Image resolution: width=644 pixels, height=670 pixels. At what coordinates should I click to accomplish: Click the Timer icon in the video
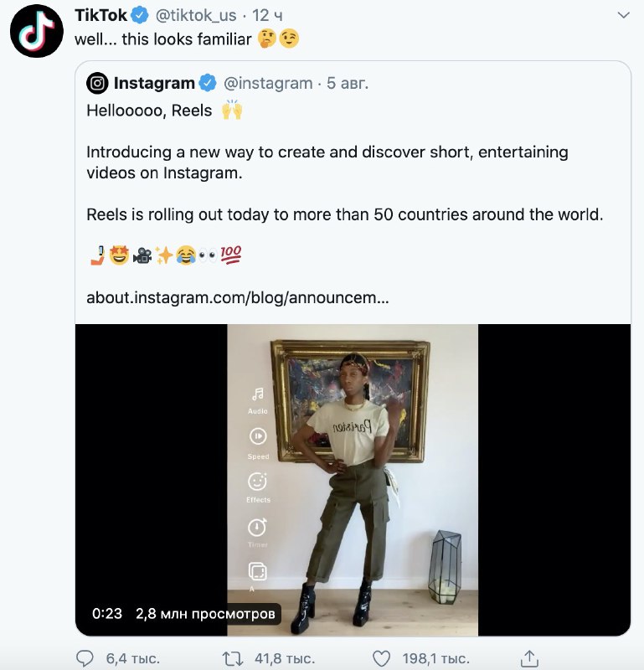[258, 527]
